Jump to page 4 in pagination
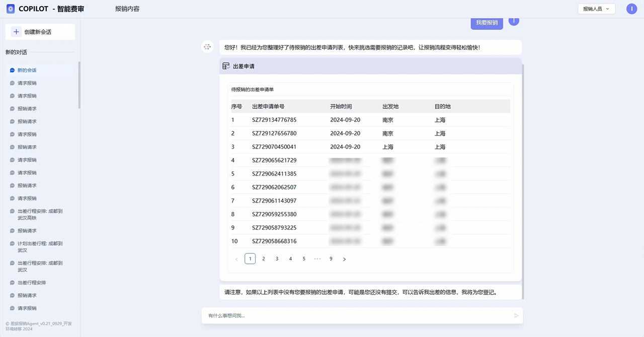The image size is (644, 337). point(290,258)
